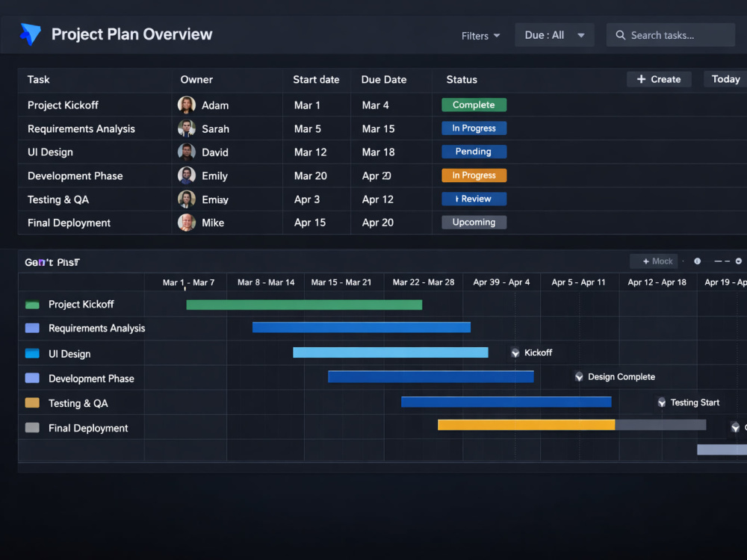747x560 pixels.
Task: Click the Mar 22 - Mar 28 week header
Action: [424, 282]
